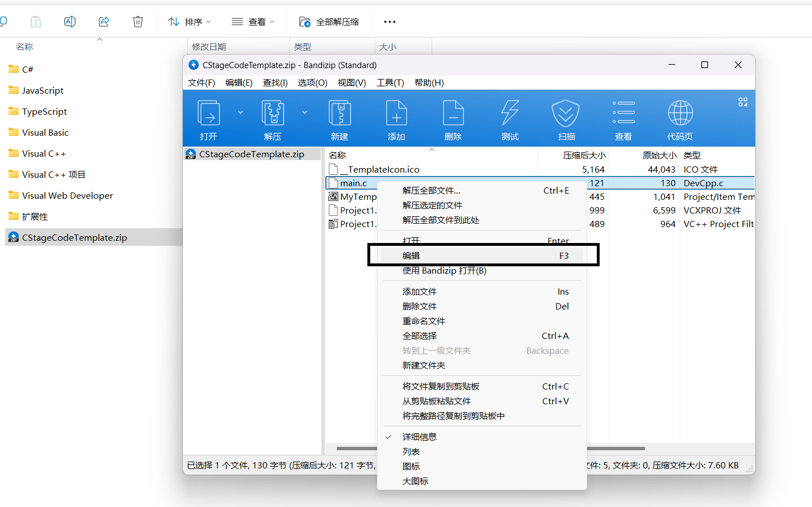Choose 将完整路径复制到剪贴板中
The width and height of the screenshot is (812, 507).
pos(482,416)
